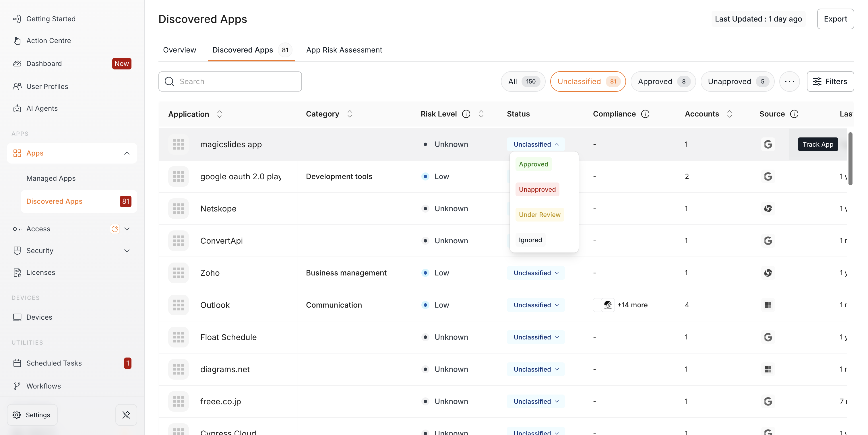Switch to the Discovered Apps tab

tap(251, 50)
